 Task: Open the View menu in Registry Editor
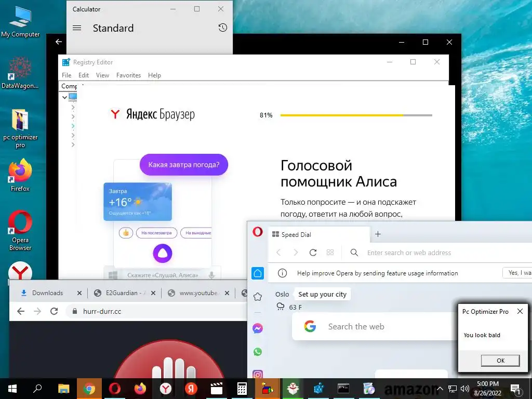point(102,75)
